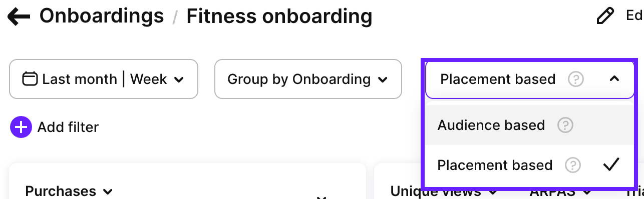Expand the Purchases metric dropdown

(x=69, y=191)
